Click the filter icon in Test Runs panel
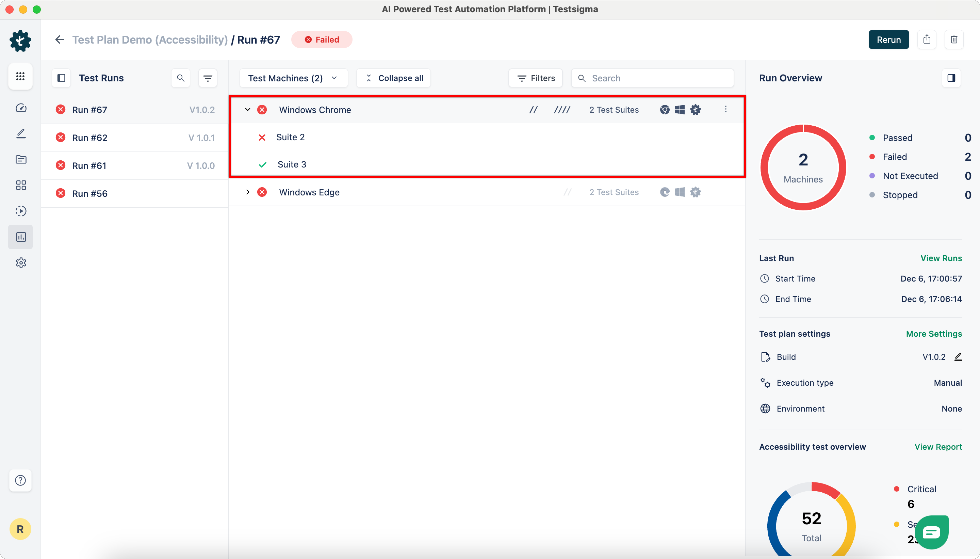 (208, 78)
